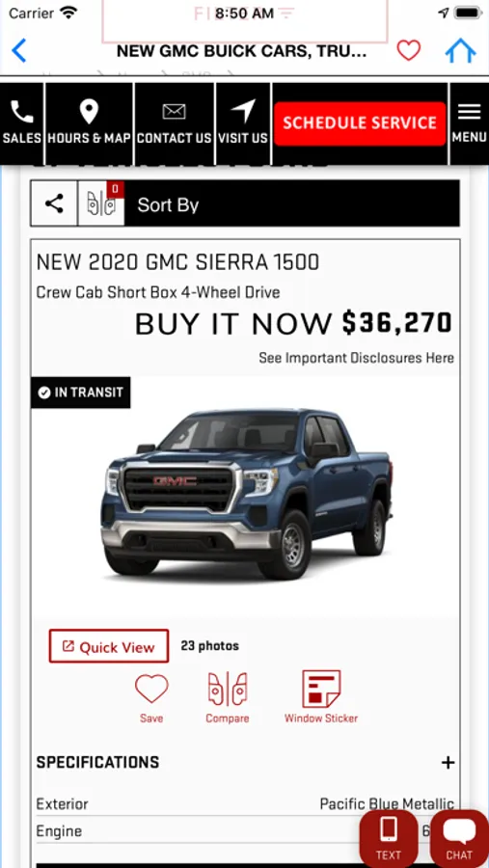
Task: Open See Important Disclosures Here link
Action: (356, 358)
